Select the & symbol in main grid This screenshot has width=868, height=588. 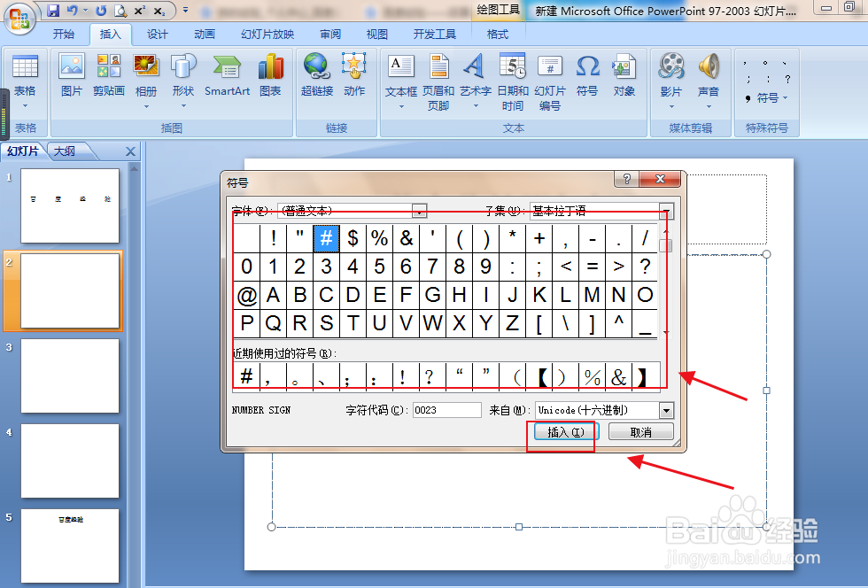pos(406,238)
